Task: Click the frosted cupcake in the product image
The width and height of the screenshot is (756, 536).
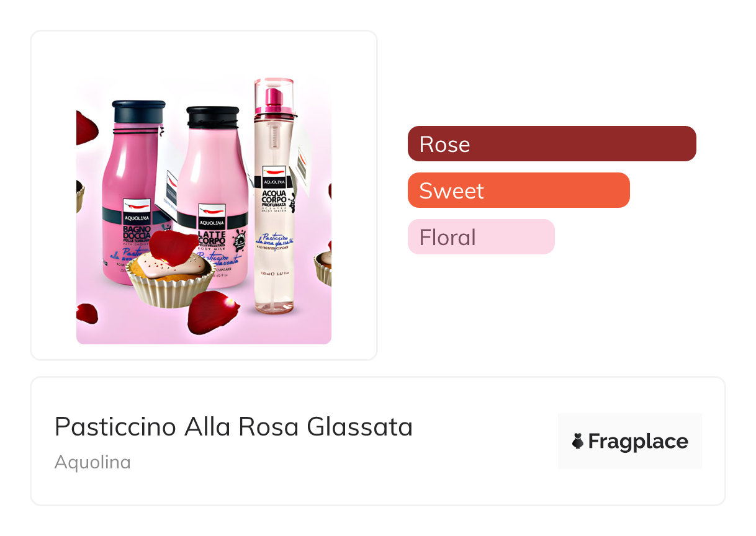Action: 171,282
